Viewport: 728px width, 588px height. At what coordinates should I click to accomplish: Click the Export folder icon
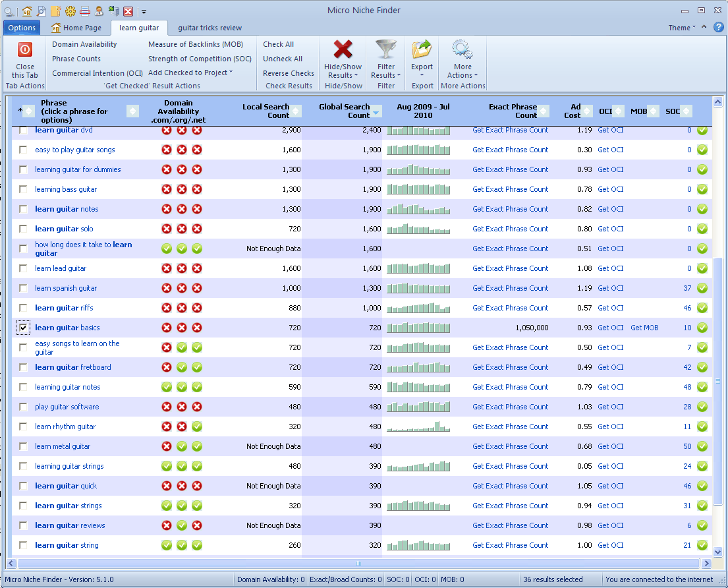[422, 49]
